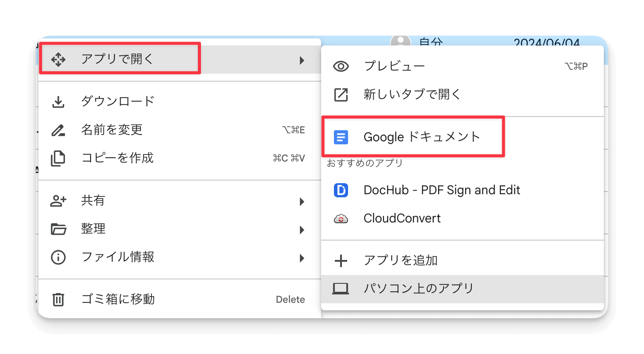Open the ファイル情報 menu entry
644x354 pixels.
pyautogui.click(x=180, y=257)
